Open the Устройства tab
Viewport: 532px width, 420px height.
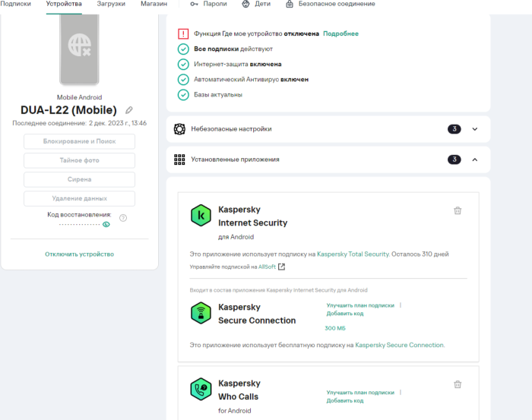(64, 4)
